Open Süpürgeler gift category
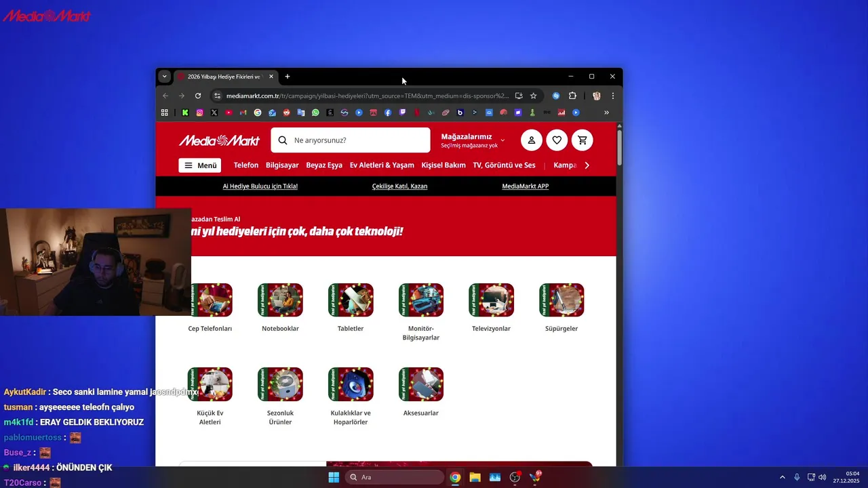This screenshot has height=488, width=868. point(561,308)
